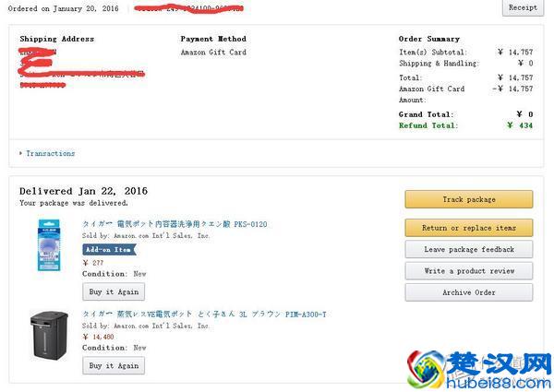
Task: Open the PIM-A300-T product title link
Action: coord(204,315)
